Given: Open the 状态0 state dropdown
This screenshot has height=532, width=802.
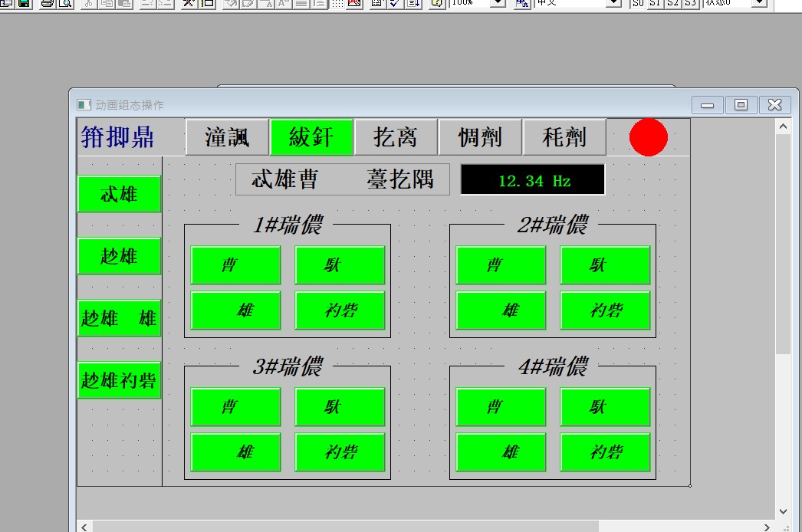Looking at the screenshot, I should (x=759, y=3).
